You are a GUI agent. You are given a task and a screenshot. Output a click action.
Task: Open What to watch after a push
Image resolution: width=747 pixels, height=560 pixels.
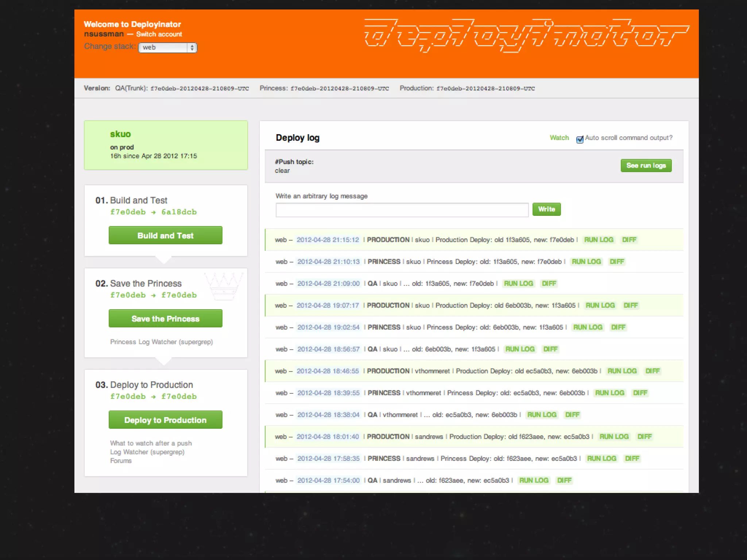(151, 443)
